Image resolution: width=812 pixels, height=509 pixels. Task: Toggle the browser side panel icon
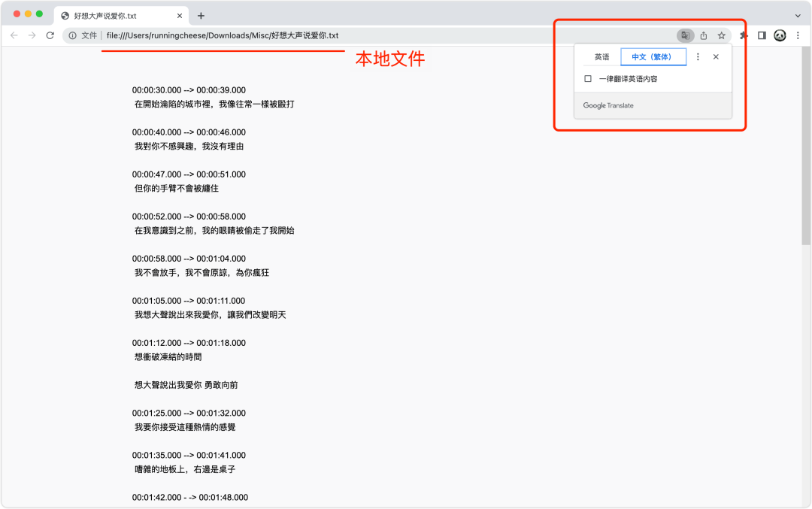[x=762, y=35]
